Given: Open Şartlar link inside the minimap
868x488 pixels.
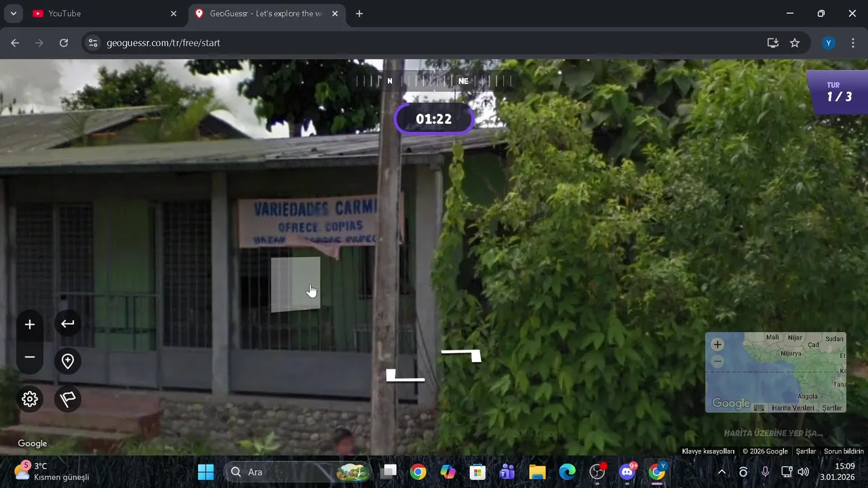Looking at the screenshot, I should 831,408.
